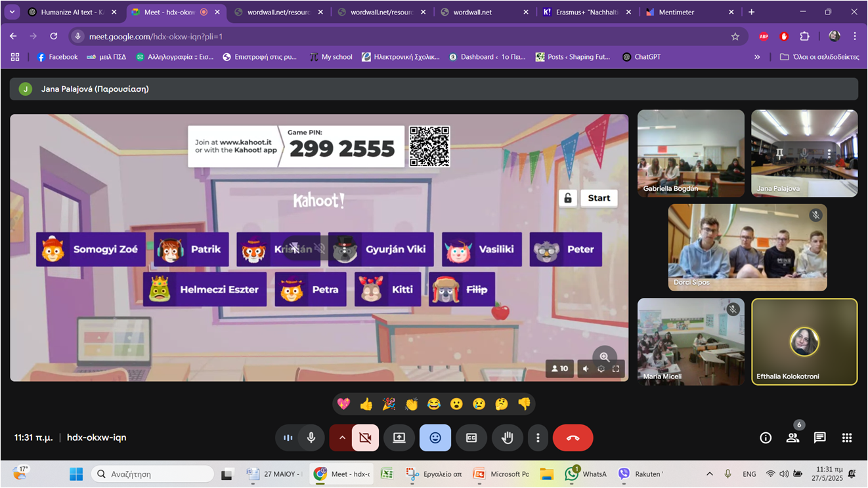The image size is (868, 488).
Task: Send the thumbs up reaction
Action: 366,404
